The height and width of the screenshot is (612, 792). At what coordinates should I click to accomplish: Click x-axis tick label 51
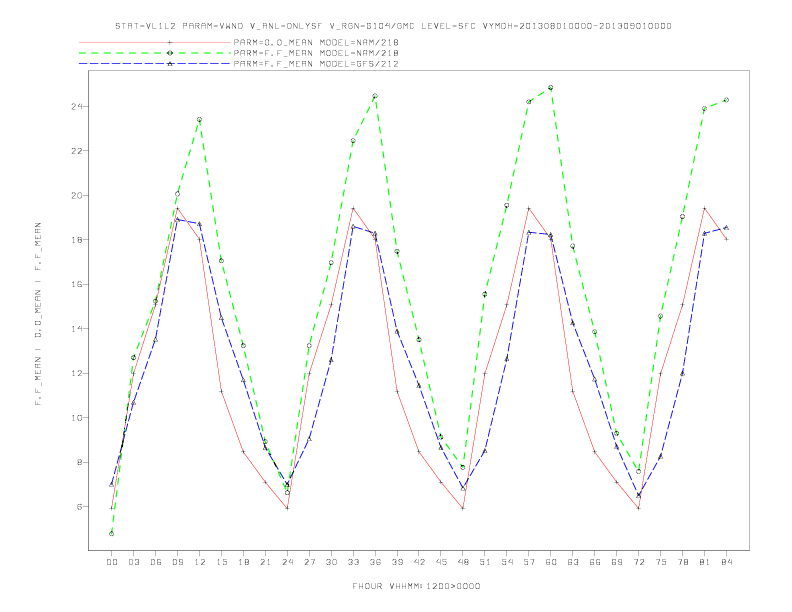[x=485, y=562]
